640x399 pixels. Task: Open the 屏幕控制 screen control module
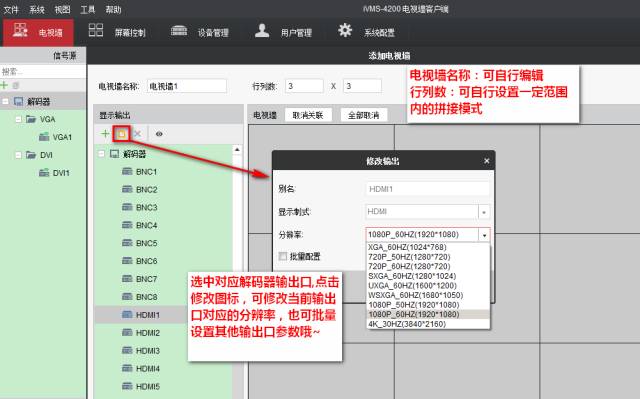coord(117,31)
